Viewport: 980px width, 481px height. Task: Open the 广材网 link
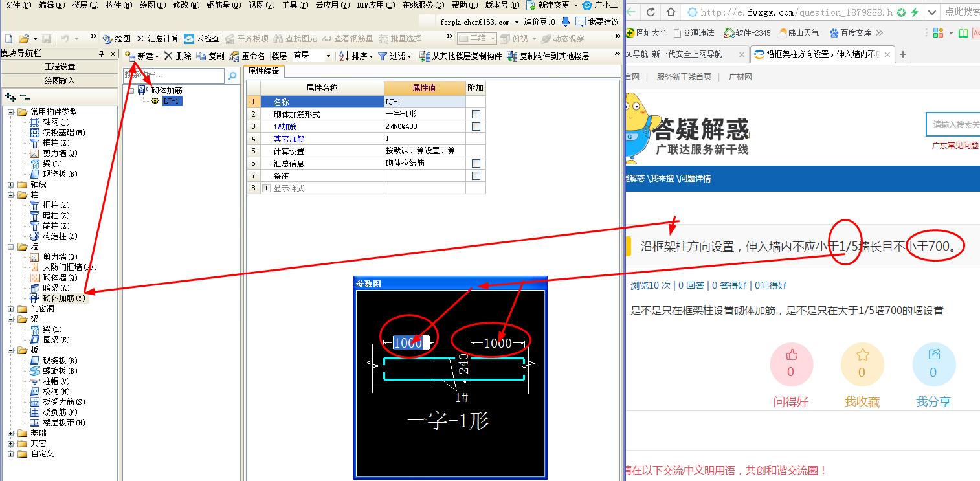pos(741,76)
